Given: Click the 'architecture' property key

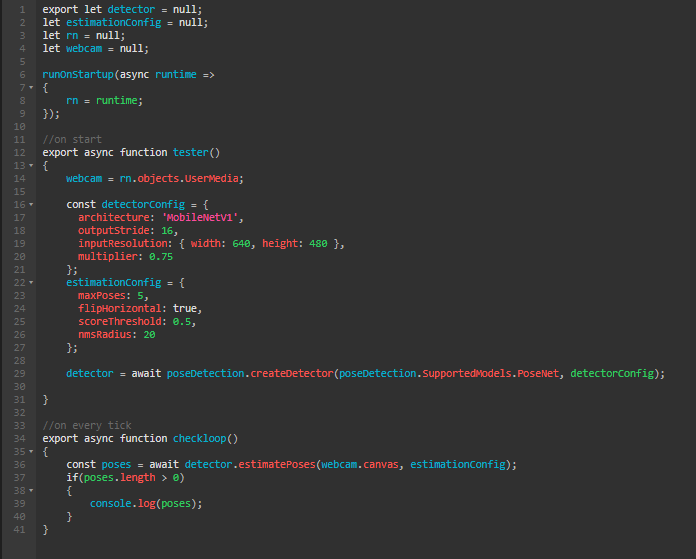Looking at the screenshot, I should click(114, 218).
